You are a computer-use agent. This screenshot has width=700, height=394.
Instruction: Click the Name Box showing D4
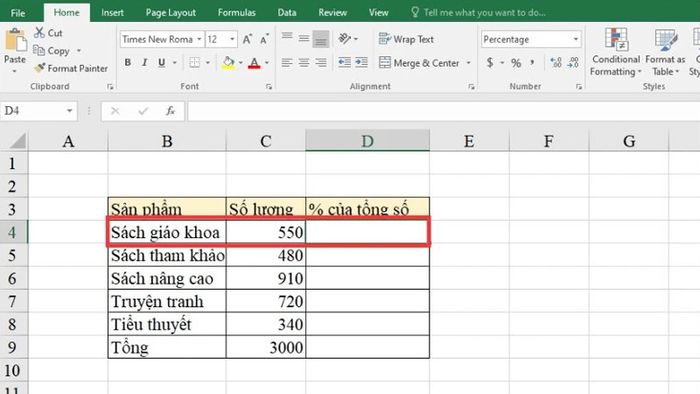[38, 111]
